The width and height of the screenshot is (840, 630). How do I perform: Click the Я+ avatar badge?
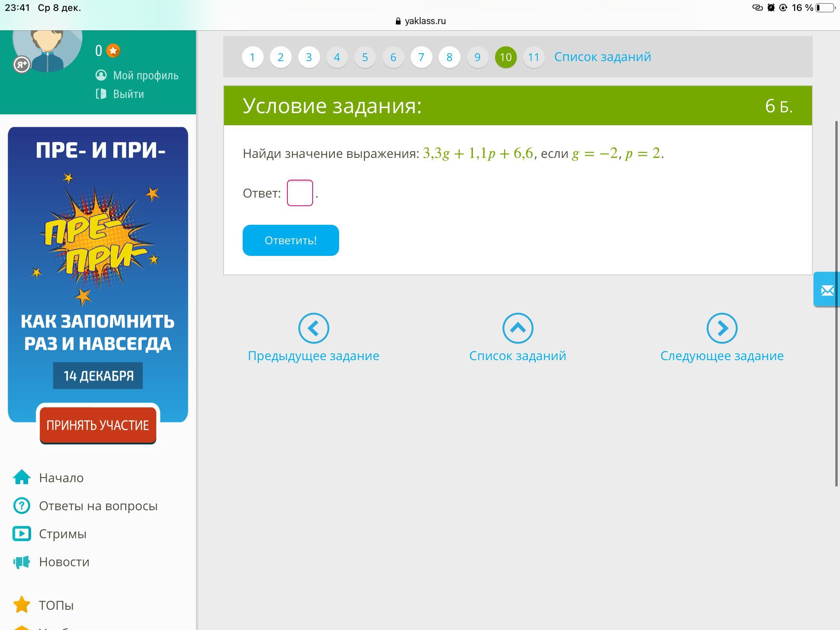22,65
